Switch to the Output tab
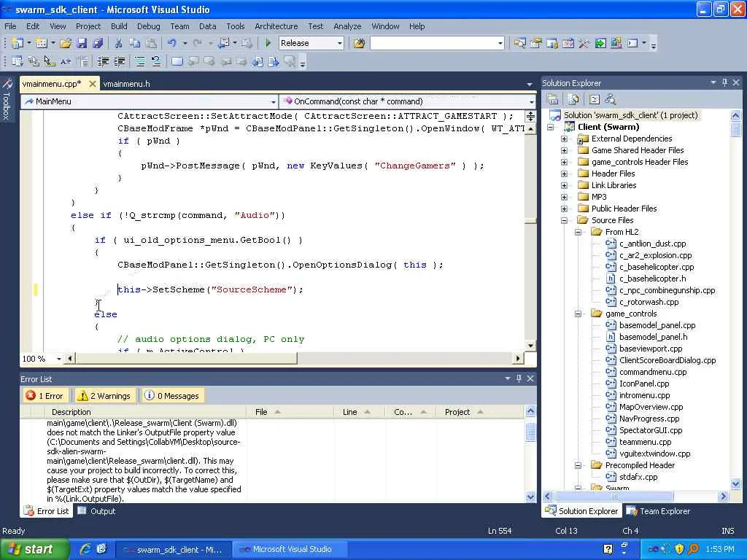 point(97,511)
